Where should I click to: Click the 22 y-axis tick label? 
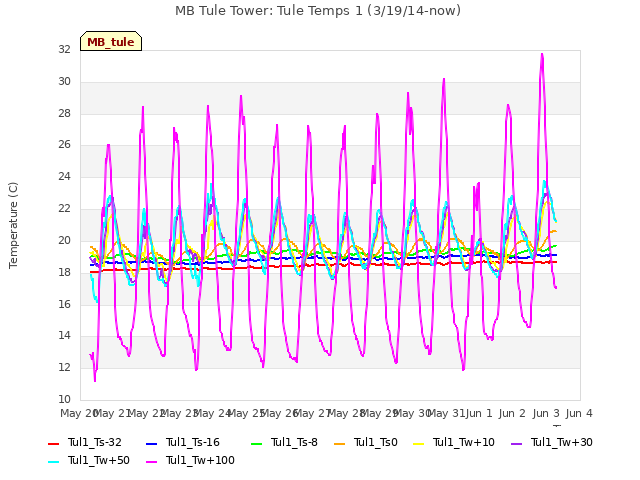64,208
